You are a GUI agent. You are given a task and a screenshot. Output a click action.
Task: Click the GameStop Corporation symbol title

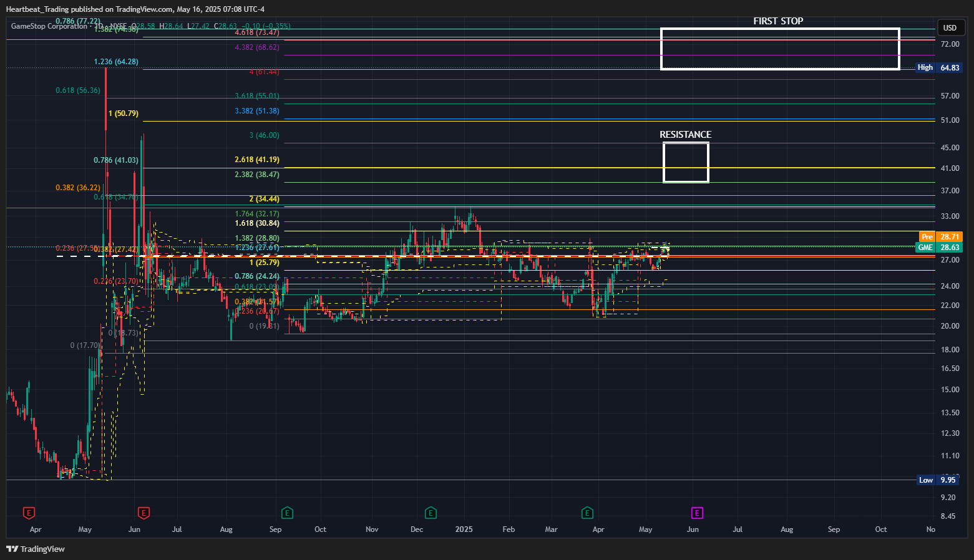pyautogui.click(x=49, y=26)
